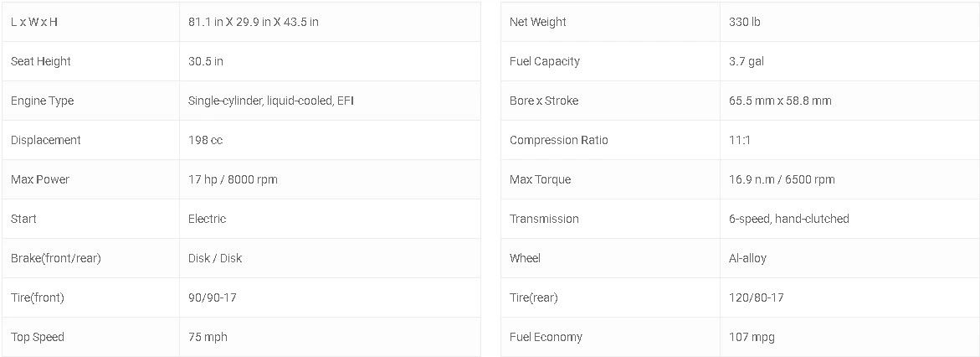The width and height of the screenshot is (980, 357).
Task: Click the Bore x Stroke value 65.5 mm x 58.8 mm
Action: (780, 101)
